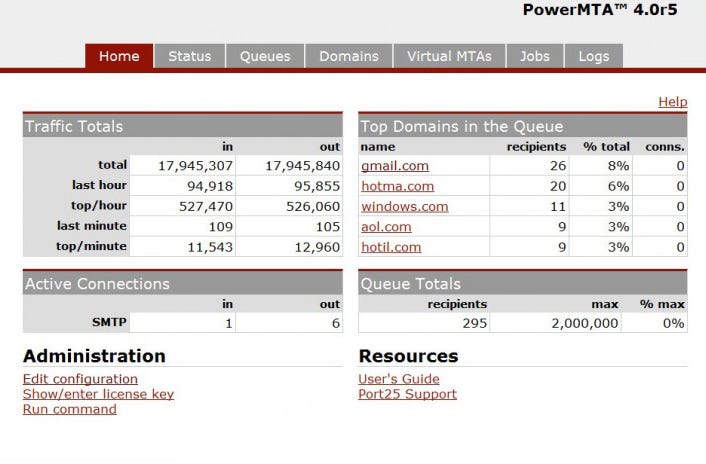Open the Logs tab
The width and height of the screenshot is (706, 464).
(594, 56)
